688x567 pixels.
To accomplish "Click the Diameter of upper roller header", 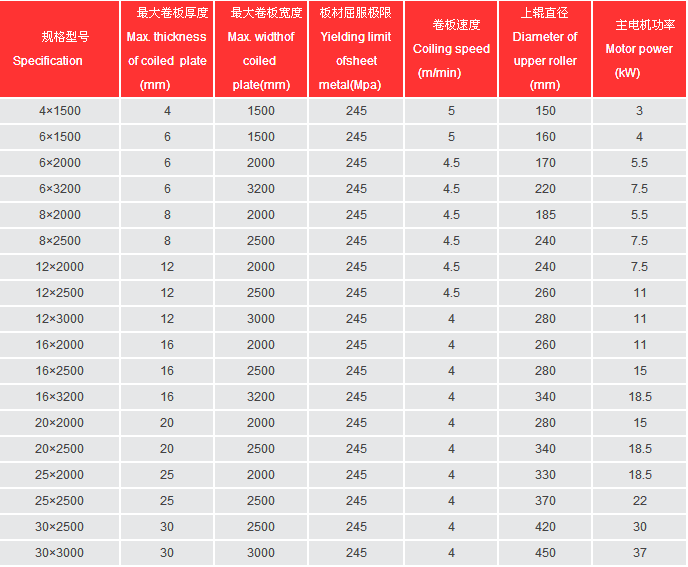I will click(545, 49).
